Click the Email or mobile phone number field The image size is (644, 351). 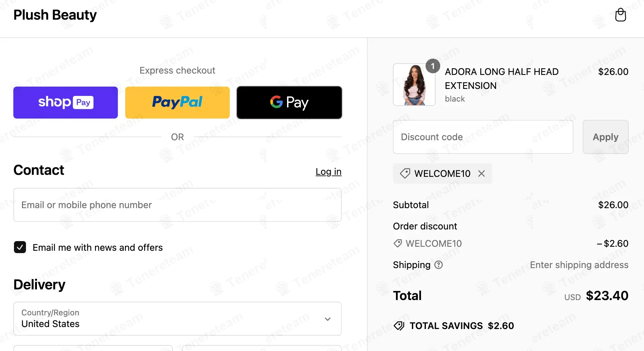point(177,205)
